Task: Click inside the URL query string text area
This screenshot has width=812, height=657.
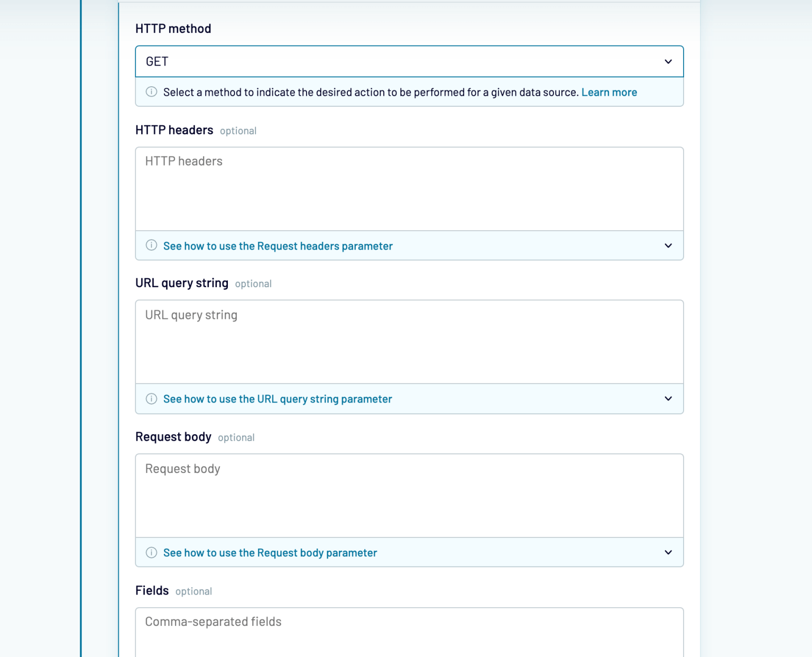Action: pos(409,341)
